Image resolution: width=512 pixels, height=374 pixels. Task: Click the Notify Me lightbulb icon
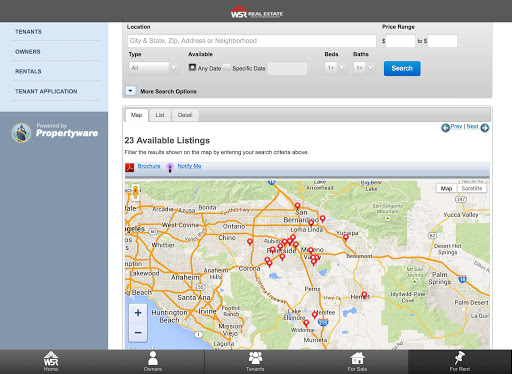[x=170, y=167]
